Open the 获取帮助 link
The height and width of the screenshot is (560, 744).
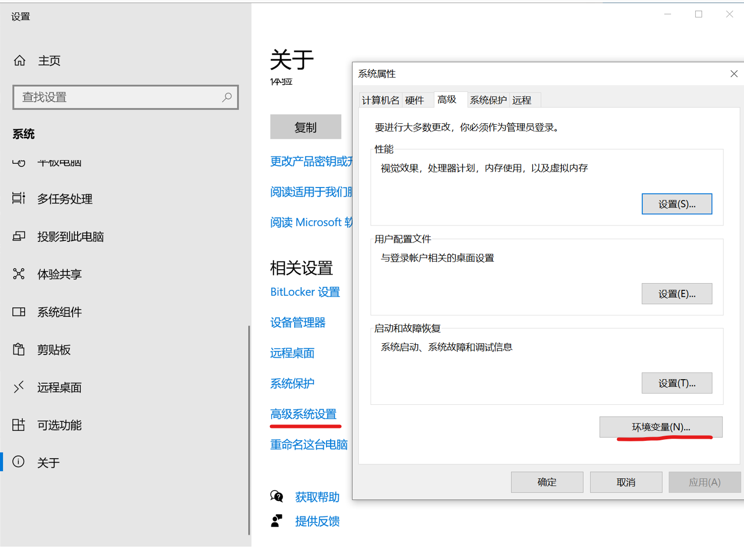point(317,497)
